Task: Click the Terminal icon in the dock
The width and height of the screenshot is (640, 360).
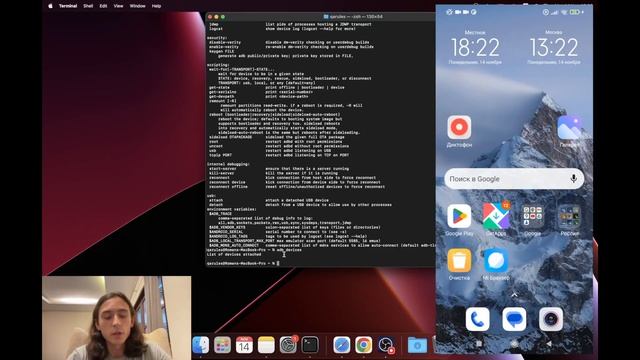Action: point(310,345)
